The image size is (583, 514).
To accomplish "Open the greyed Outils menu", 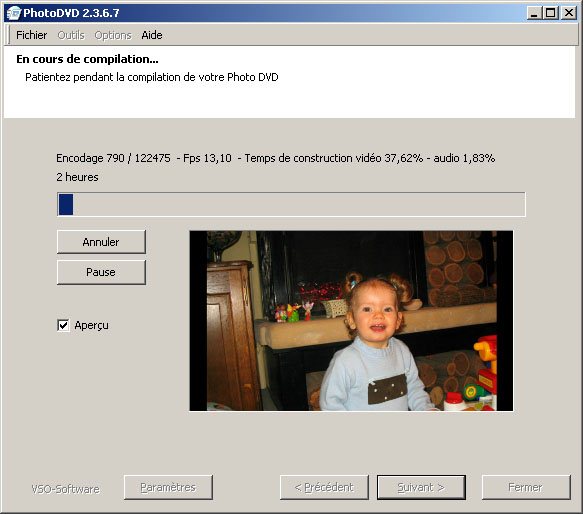I will 71,35.
